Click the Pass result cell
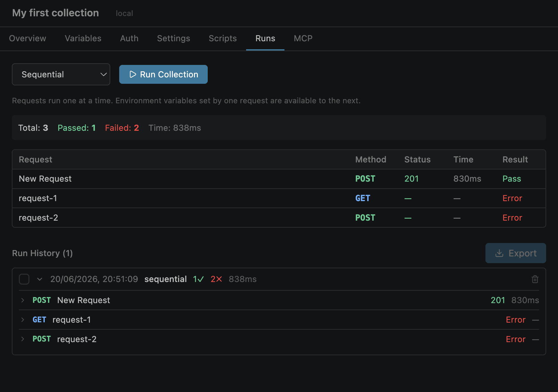Viewport: 558px width, 392px height. point(512,179)
